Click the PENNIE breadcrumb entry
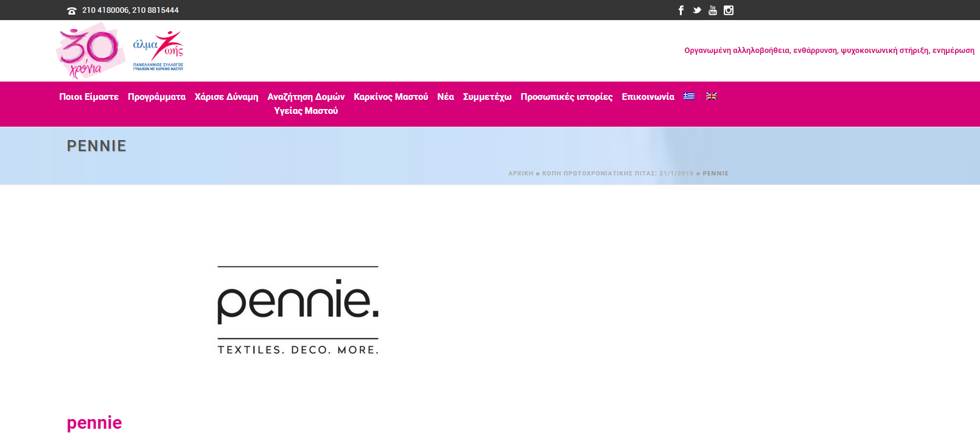Viewport: 980px width, 444px height. pos(715,174)
